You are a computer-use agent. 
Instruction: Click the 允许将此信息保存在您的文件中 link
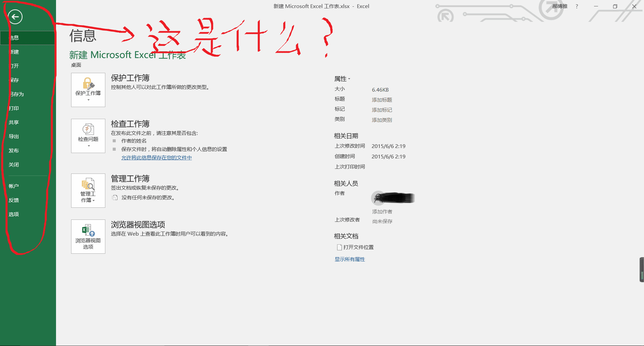point(157,158)
